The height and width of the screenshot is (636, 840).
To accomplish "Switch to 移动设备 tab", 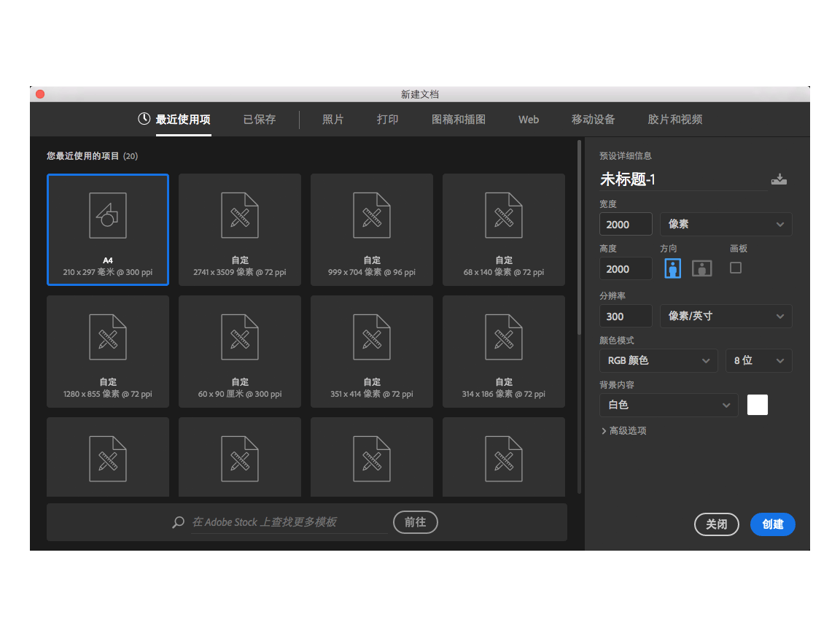I will point(593,120).
